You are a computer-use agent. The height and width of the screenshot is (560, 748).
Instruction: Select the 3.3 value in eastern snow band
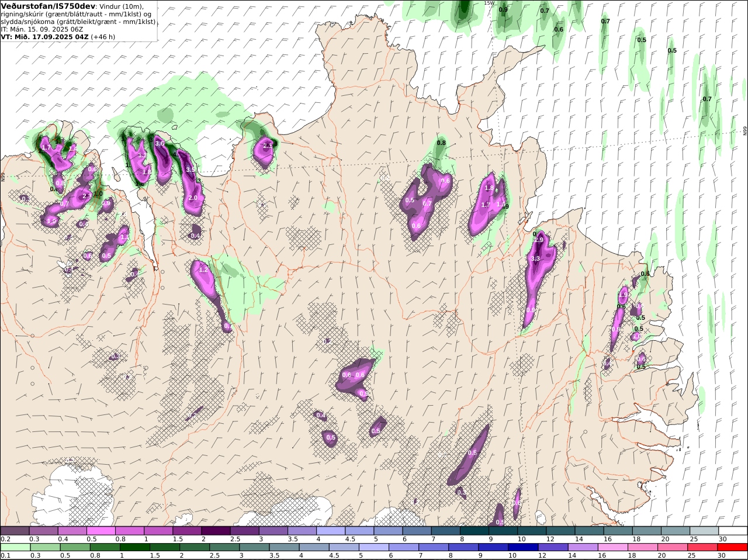[x=535, y=258]
